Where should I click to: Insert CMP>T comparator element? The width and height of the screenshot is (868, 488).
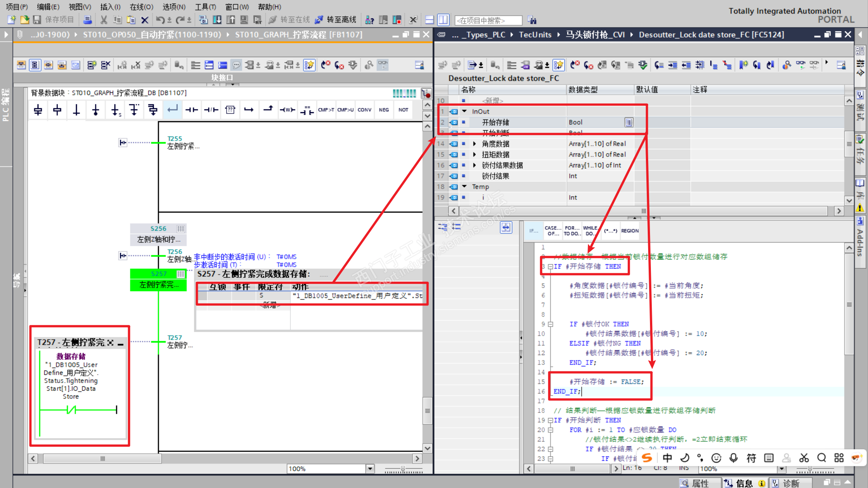click(326, 109)
